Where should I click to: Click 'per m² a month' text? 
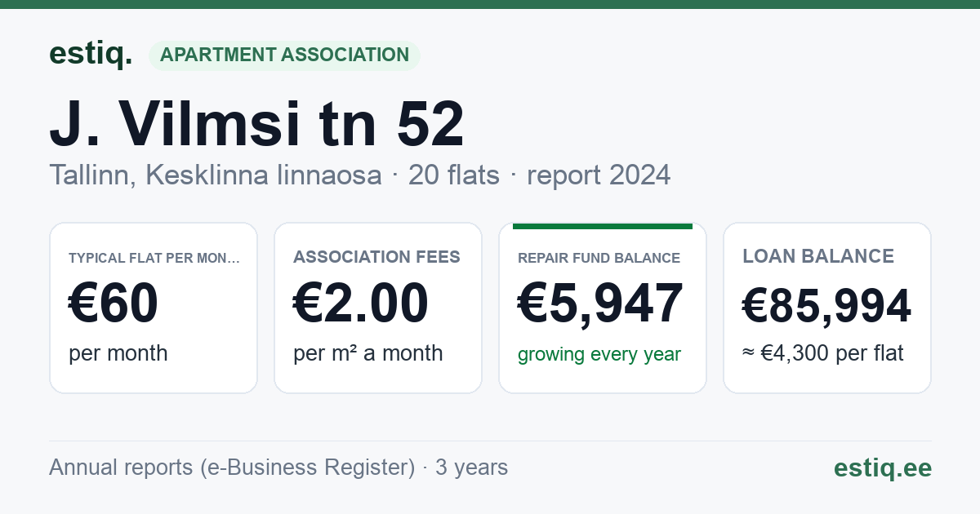368,353
